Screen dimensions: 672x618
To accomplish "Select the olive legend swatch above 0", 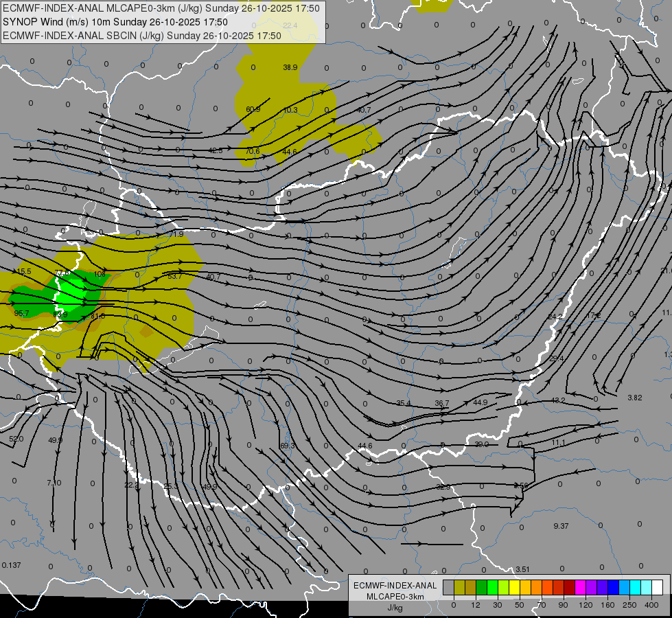I will [459, 587].
